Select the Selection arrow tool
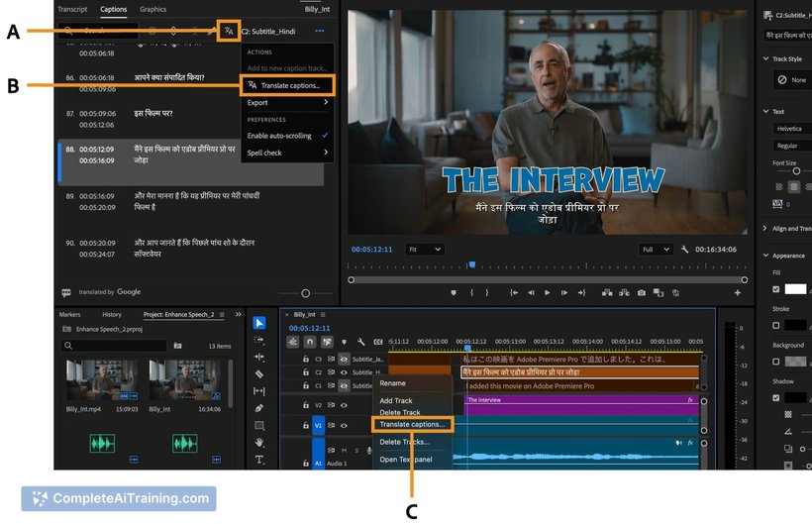Image resolution: width=812 pixels, height=524 pixels. point(258,323)
